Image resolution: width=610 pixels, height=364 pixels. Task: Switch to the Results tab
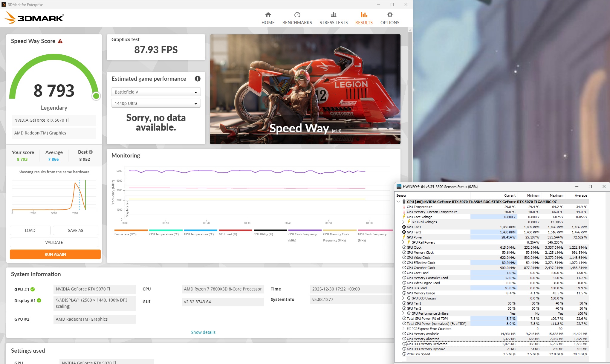pos(364,18)
